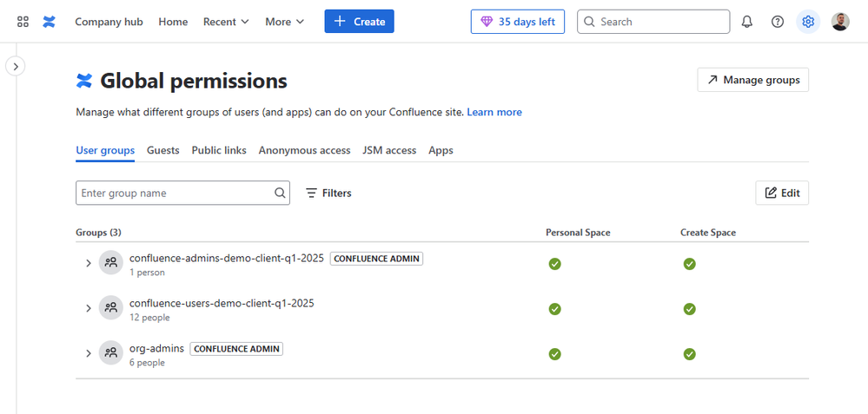
Task: Open the settings gear icon
Action: [x=808, y=22]
